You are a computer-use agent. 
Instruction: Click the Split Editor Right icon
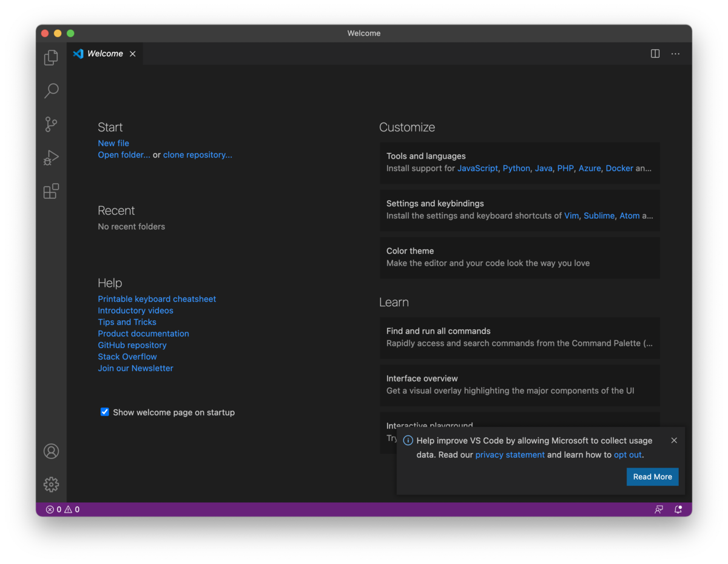[x=655, y=54]
